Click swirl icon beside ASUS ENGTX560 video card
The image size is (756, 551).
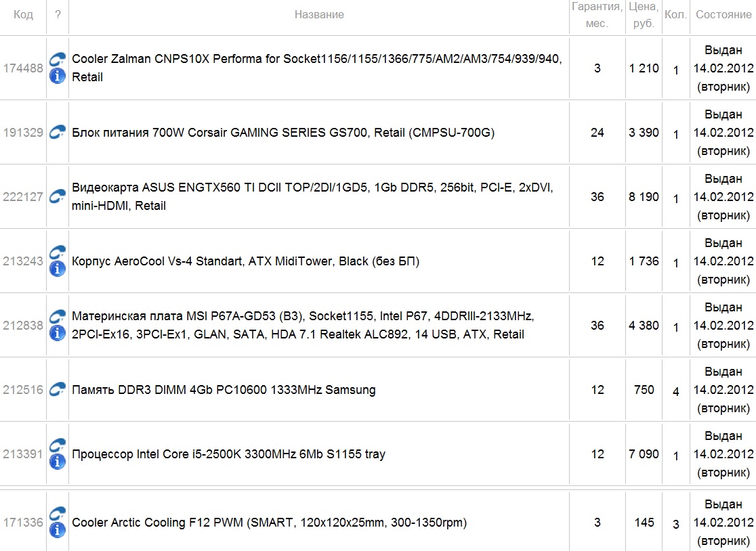click(x=58, y=197)
